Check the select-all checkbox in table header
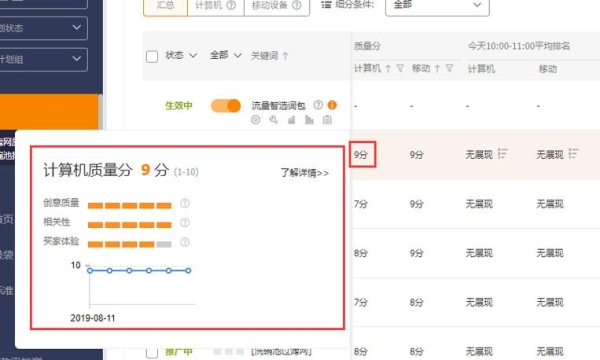The width and height of the screenshot is (600, 360). pyautogui.click(x=152, y=56)
